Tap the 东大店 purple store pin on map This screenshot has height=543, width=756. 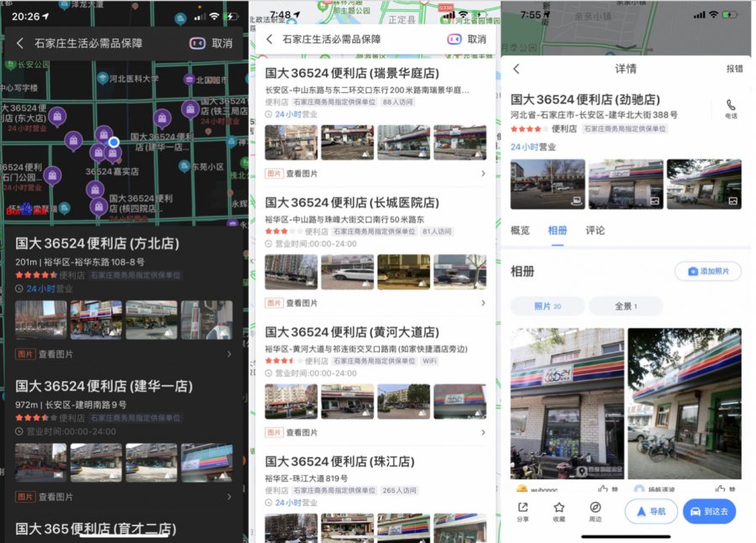[x=57, y=117]
